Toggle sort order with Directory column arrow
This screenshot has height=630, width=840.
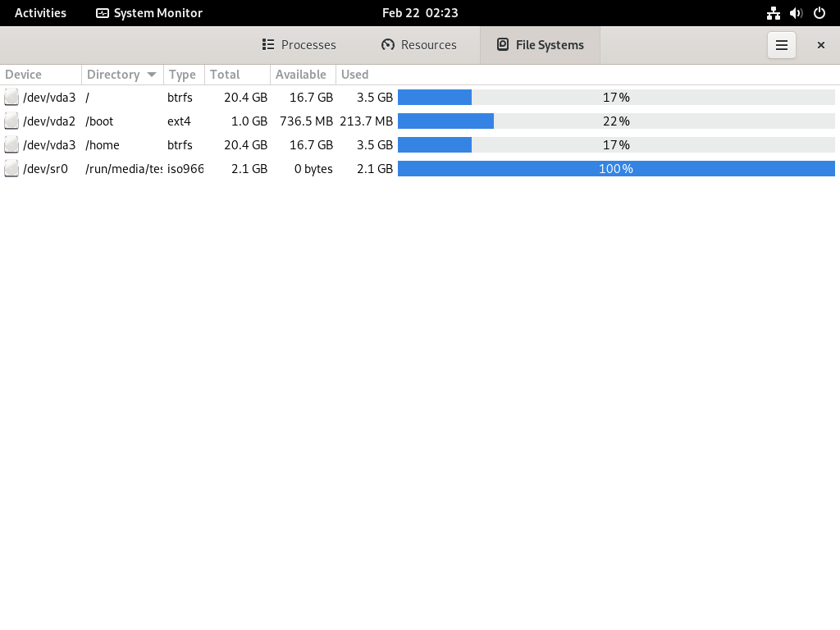152,75
